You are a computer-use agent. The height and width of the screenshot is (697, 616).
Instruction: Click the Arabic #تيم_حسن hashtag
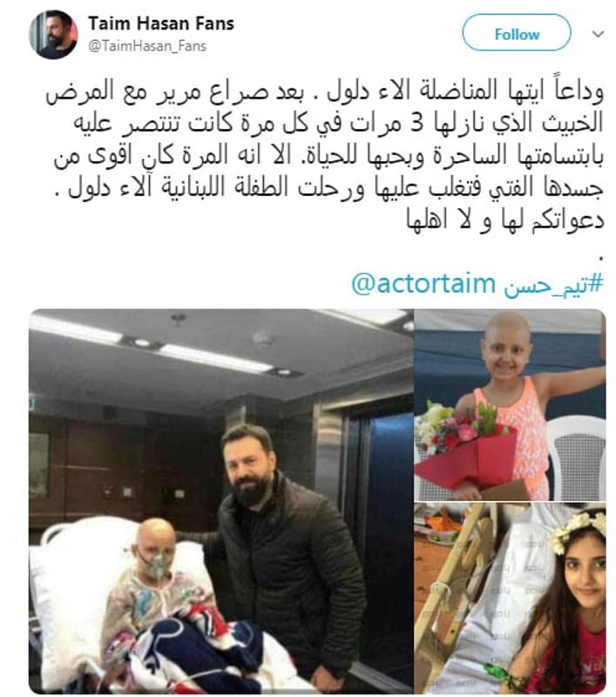[x=554, y=285]
